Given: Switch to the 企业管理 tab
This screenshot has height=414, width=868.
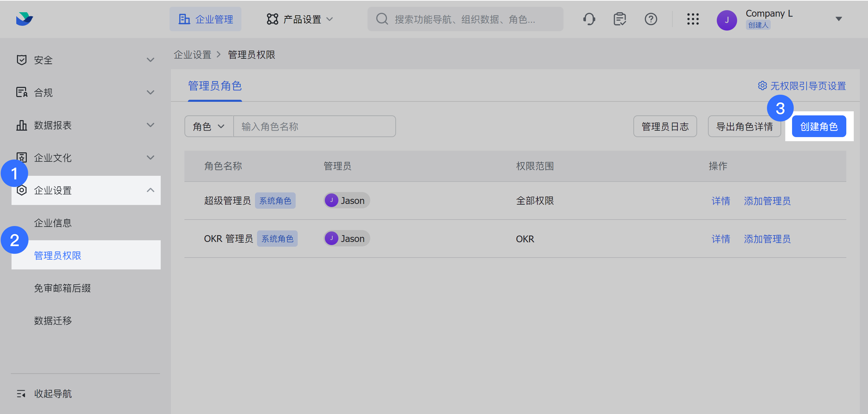Looking at the screenshot, I should [205, 19].
